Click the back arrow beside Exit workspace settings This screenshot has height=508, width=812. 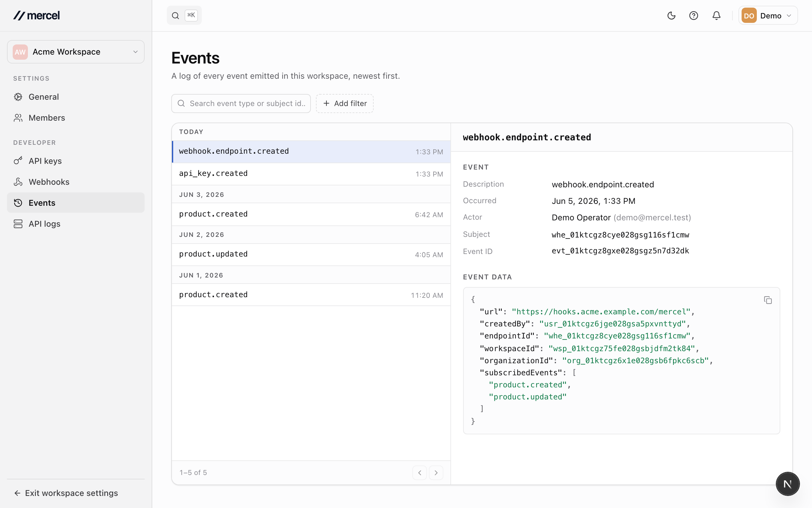tap(17, 493)
